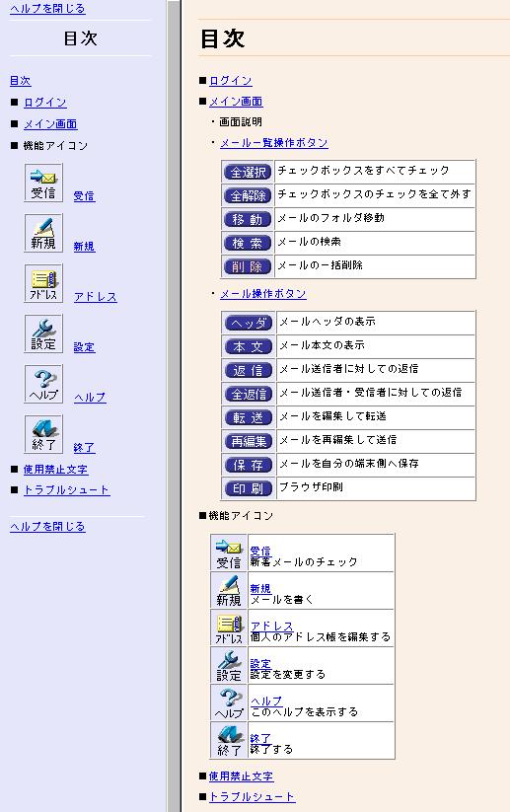Open the 使用禁止文字 link in the main content
The height and width of the screenshot is (812, 510).
coord(241,776)
